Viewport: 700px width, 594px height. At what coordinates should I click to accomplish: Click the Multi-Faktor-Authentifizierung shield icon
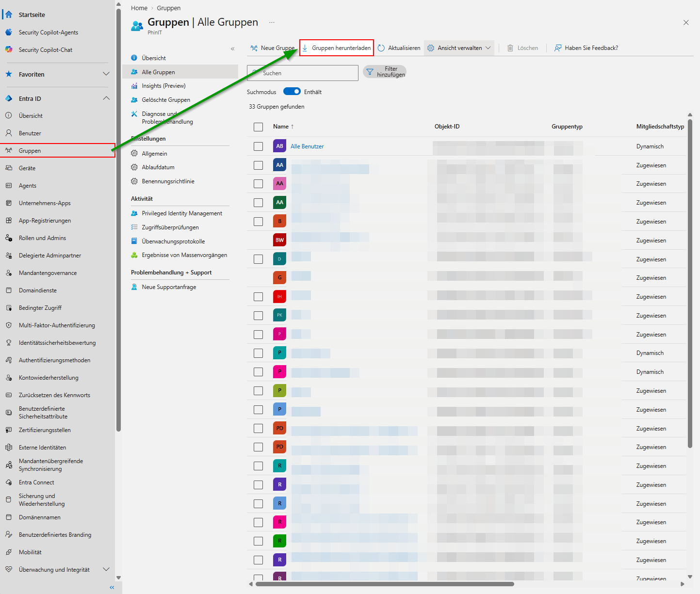click(9, 325)
